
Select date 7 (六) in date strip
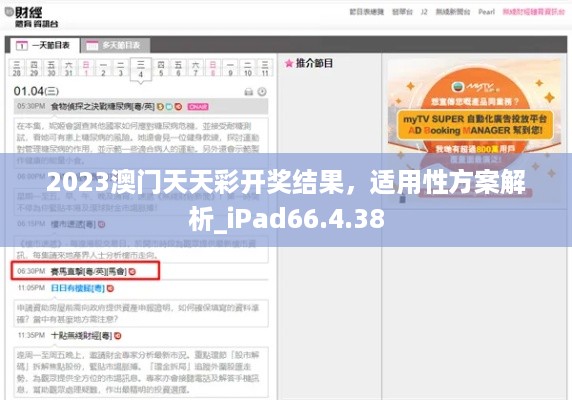click(x=196, y=68)
